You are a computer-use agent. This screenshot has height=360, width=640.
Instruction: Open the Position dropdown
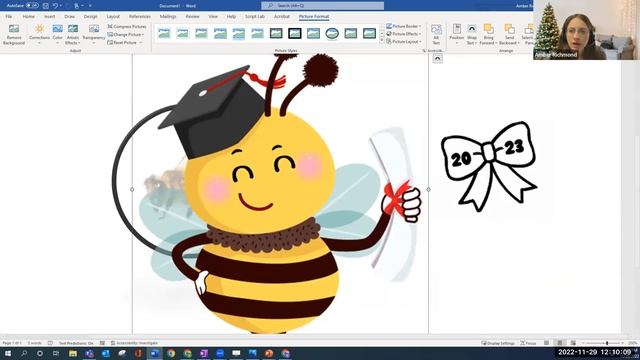pyautogui.click(x=456, y=34)
